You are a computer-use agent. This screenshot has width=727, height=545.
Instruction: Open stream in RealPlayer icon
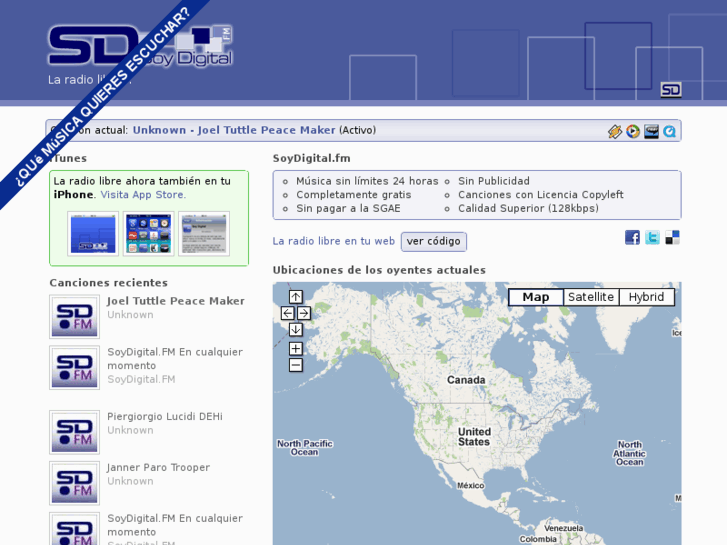click(651, 131)
